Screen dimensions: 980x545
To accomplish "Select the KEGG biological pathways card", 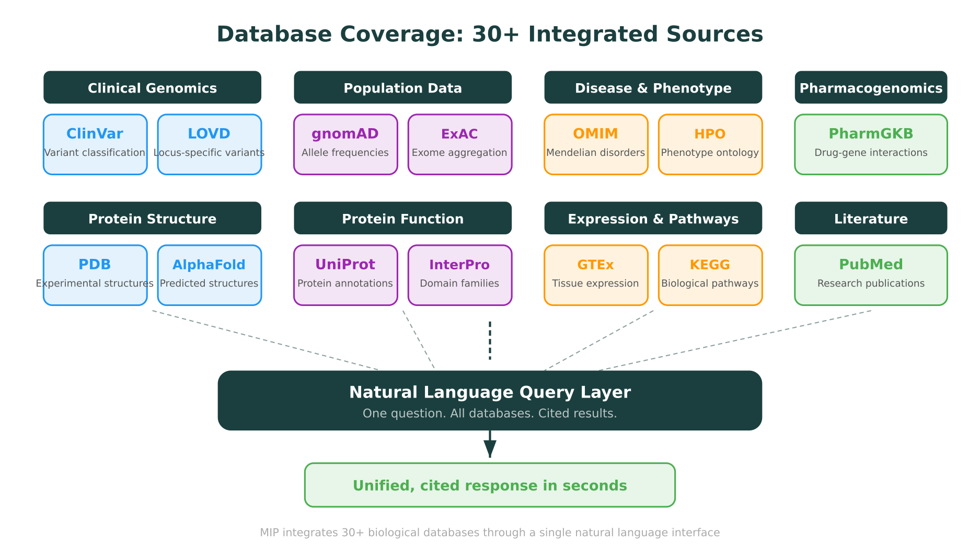I will [710, 275].
